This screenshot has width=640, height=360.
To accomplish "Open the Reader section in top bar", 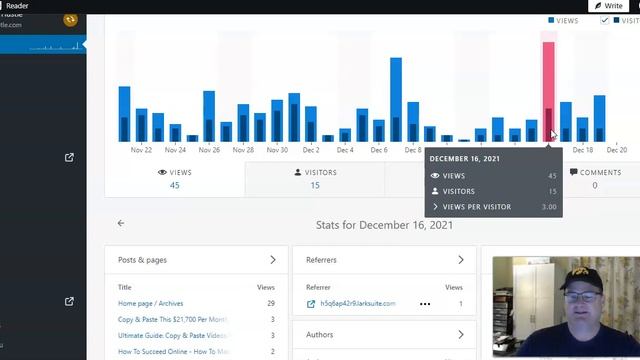I will pos(17,6).
